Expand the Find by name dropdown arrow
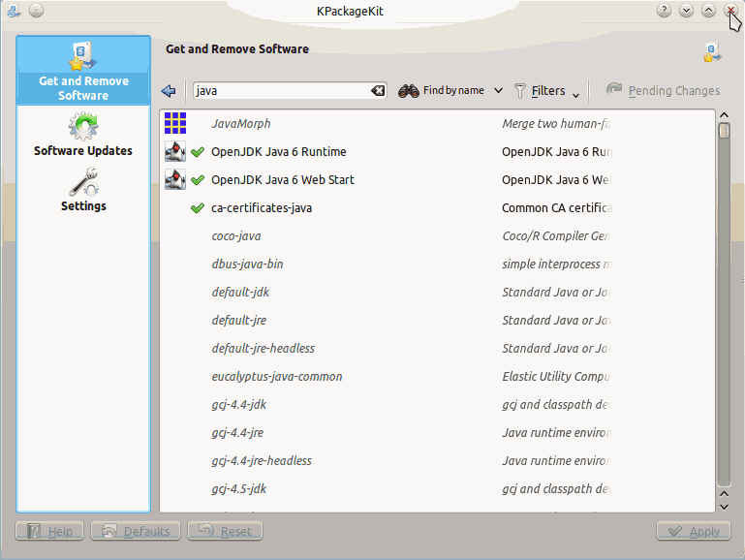 click(498, 90)
